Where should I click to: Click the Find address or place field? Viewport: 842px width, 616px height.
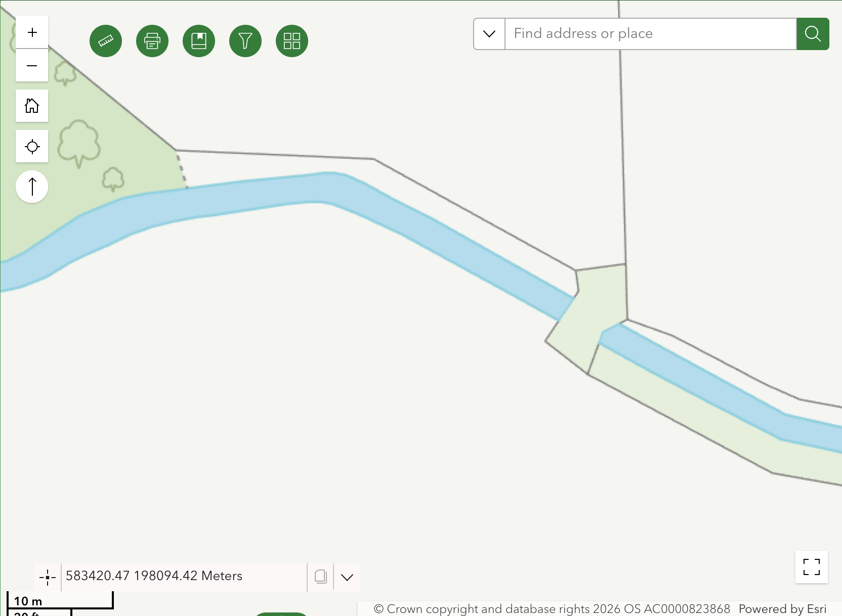(x=650, y=34)
